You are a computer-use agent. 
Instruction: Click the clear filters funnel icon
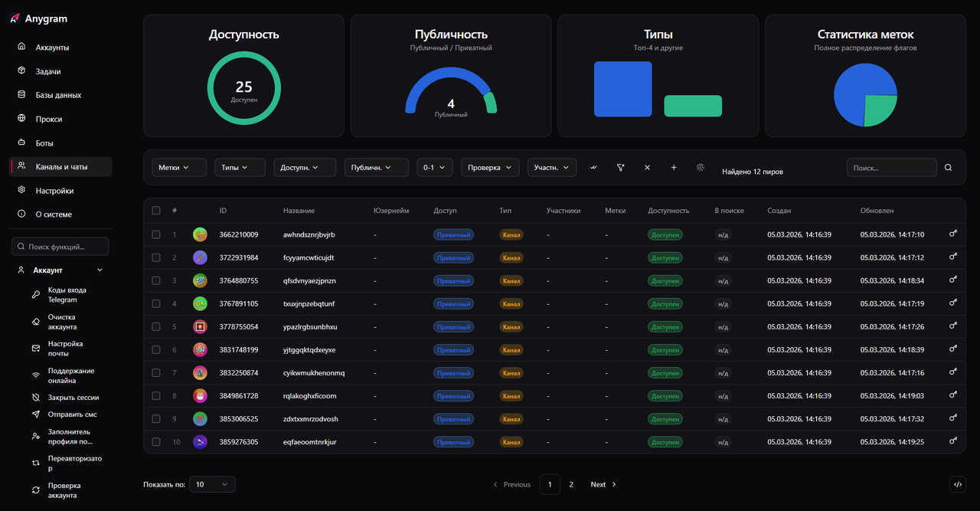tap(621, 168)
